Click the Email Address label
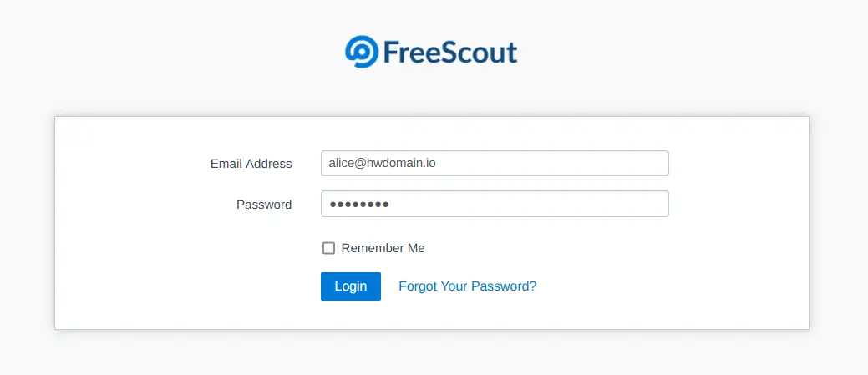 [x=251, y=164]
